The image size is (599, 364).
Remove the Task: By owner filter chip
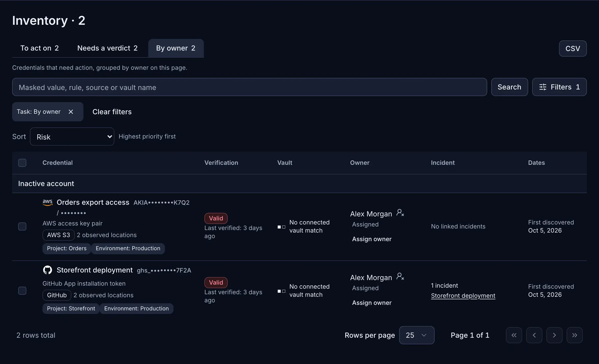click(71, 112)
